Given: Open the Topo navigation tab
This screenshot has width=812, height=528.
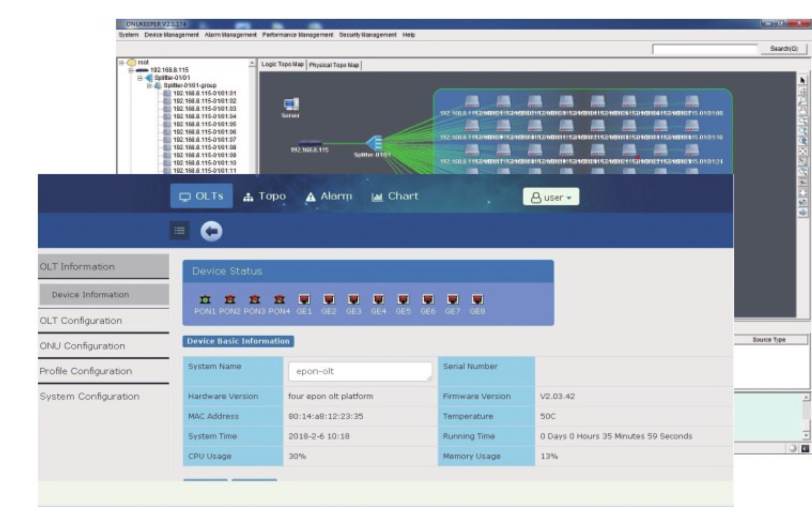Looking at the screenshot, I should click(x=265, y=196).
